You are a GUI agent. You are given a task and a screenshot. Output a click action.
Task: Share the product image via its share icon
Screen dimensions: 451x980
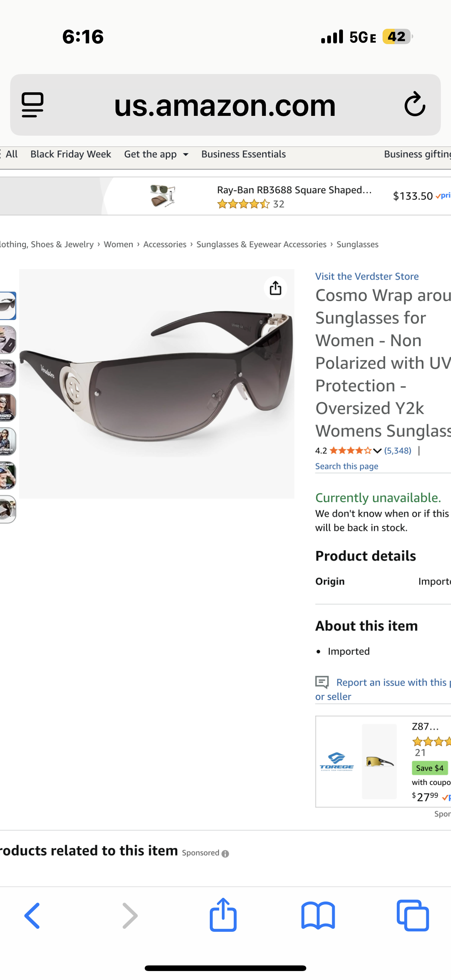275,288
